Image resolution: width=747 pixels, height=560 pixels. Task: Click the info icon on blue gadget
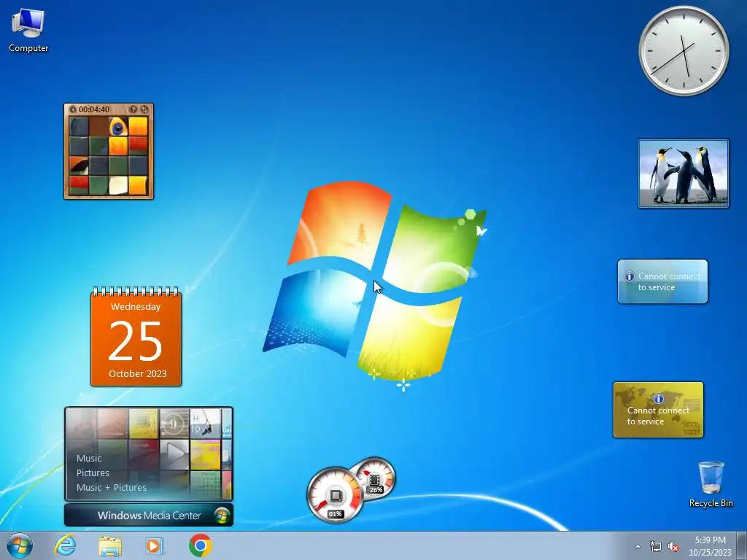pos(630,276)
